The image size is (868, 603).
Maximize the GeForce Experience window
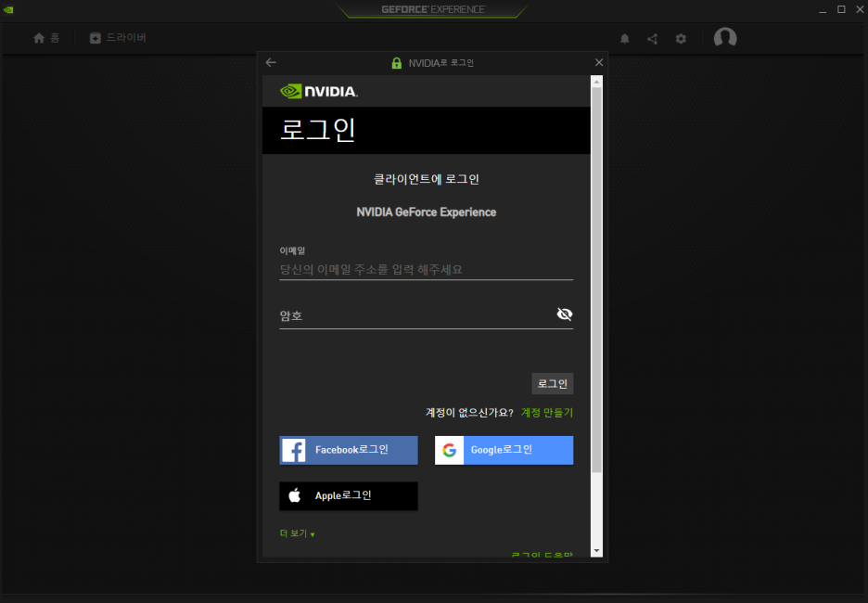tap(841, 9)
